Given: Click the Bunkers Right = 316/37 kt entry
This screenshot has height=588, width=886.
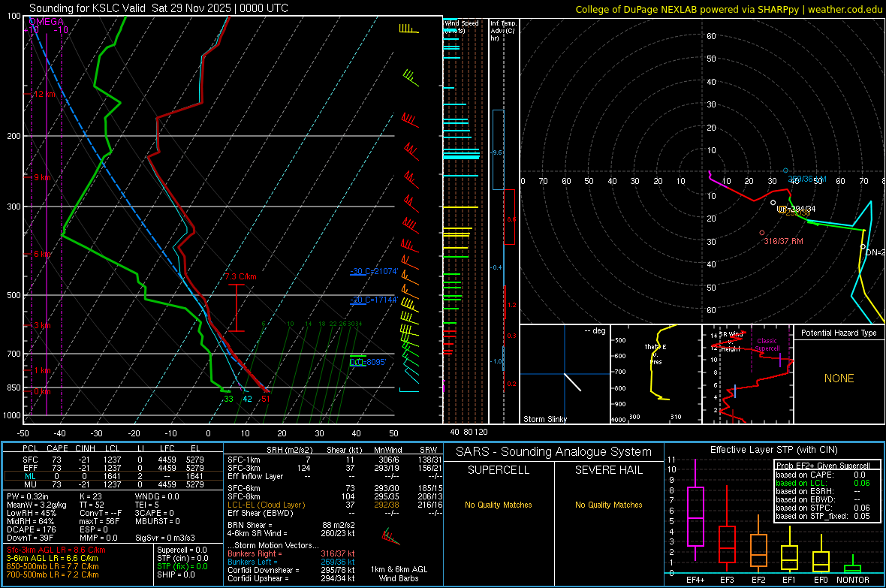Looking at the screenshot, I should coord(291,554).
